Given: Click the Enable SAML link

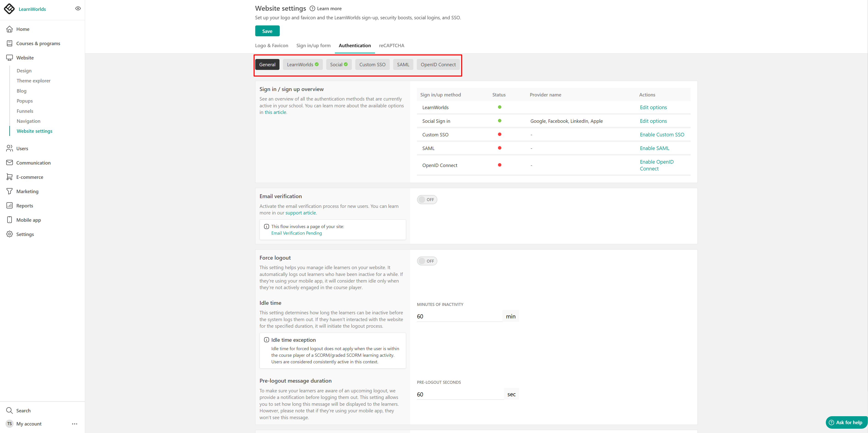Looking at the screenshot, I should click(x=654, y=148).
